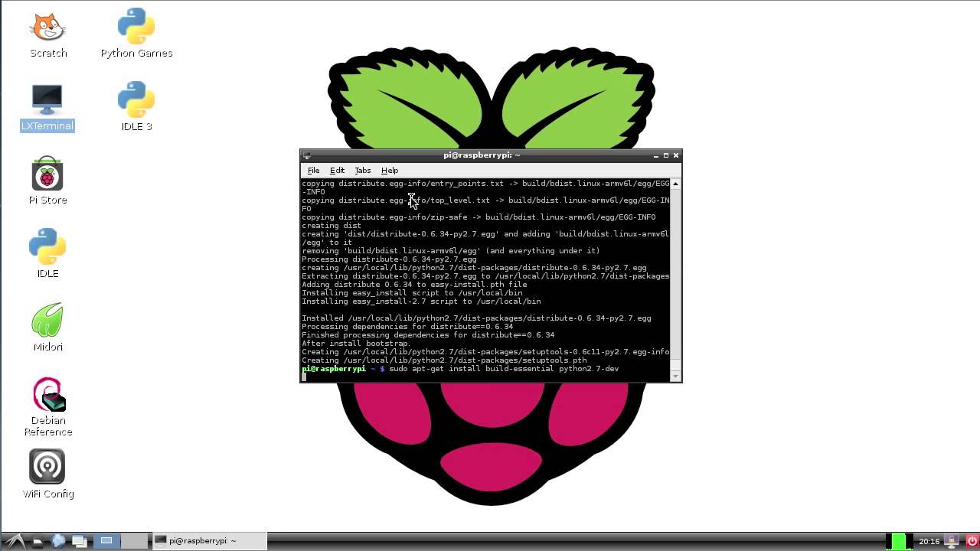Open the terminal window menu icon in titlebar
Viewport: 980px width, 551px height.
pyautogui.click(x=306, y=155)
